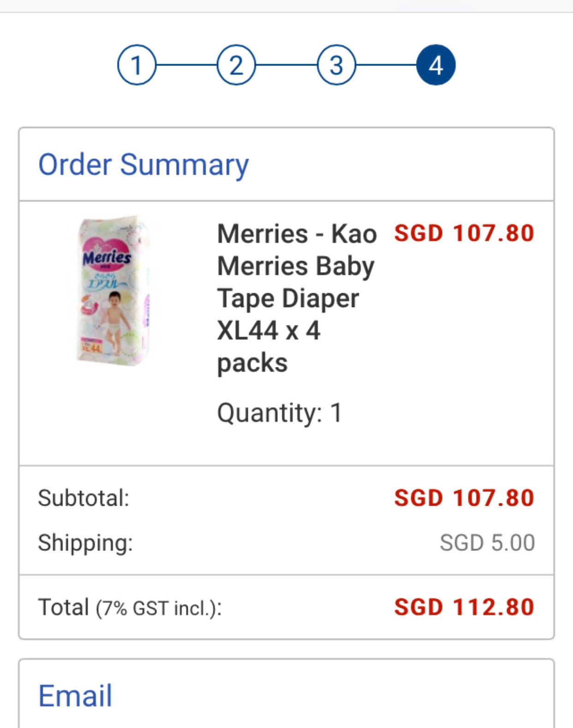
Task: Click the Order Summary heading
Action: pos(143,165)
